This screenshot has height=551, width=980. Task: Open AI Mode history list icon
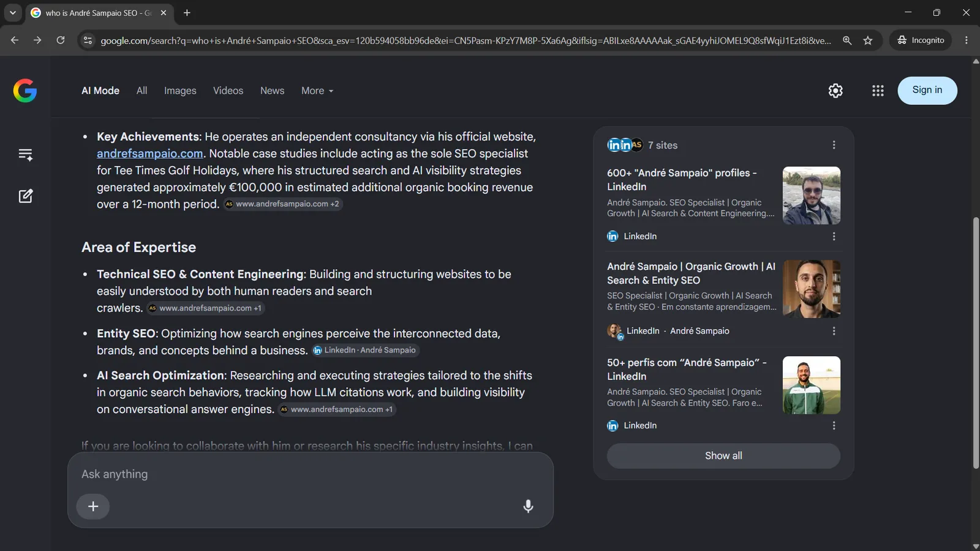pos(25,154)
